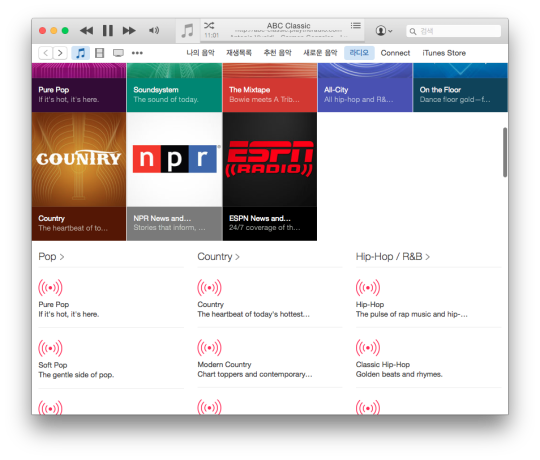Click radio icon above Modern Country

tap(209, 347)
